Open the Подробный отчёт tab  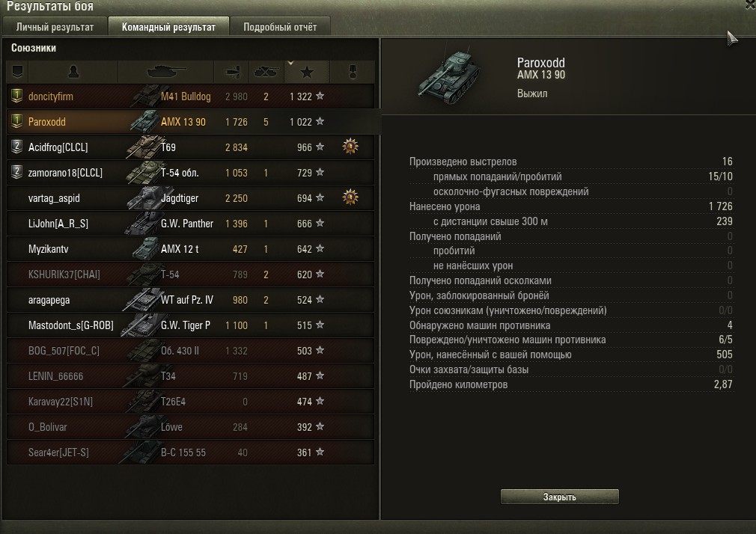(280, 26)
